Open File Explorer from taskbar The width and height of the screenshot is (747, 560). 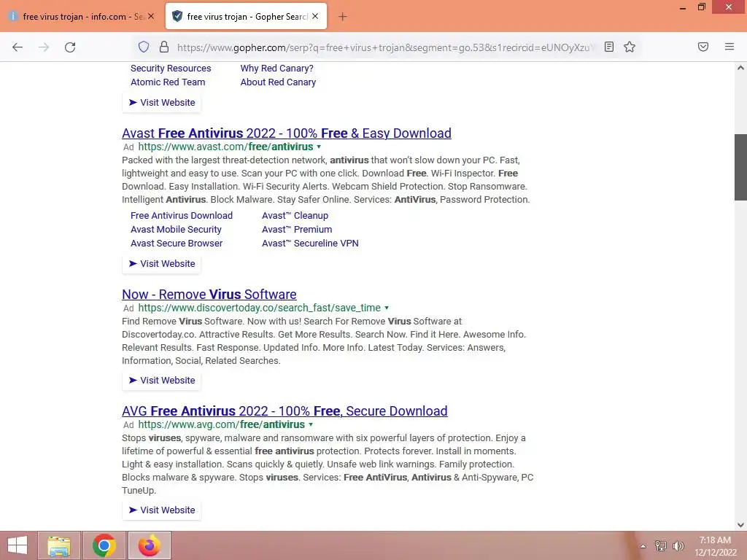pyautogui.click(x=59, y=545)
